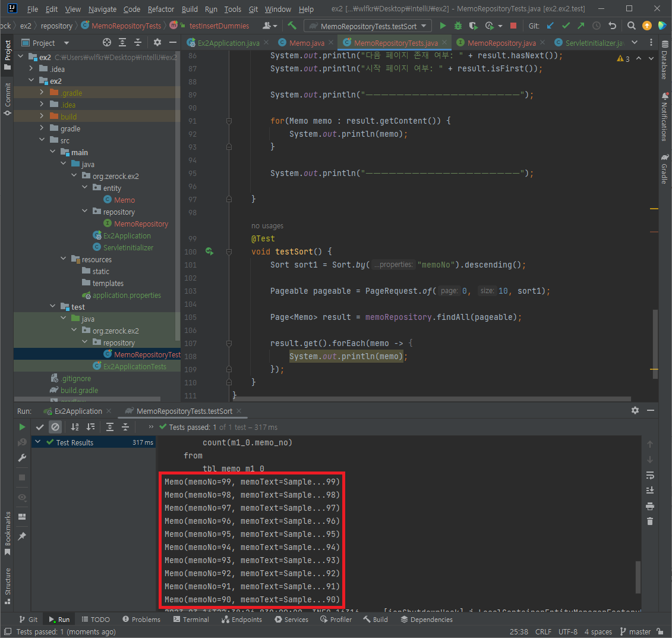Collapse the entity package node
This screenshot has width=672, height=638.
point(84,187)
